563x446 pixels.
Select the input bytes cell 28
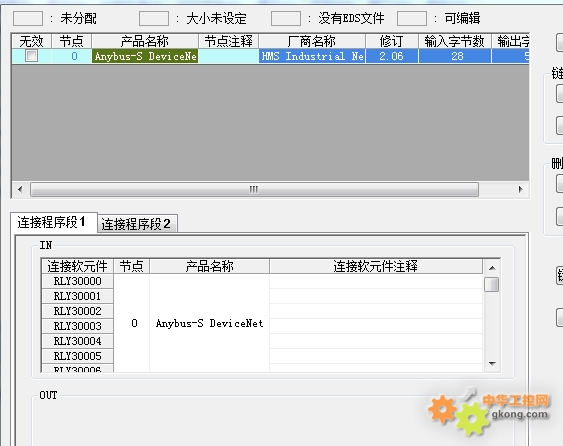tap(455, 56)
